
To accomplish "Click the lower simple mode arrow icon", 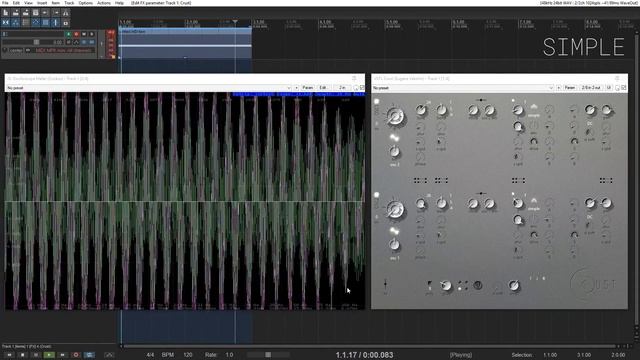I will point(534,200).
